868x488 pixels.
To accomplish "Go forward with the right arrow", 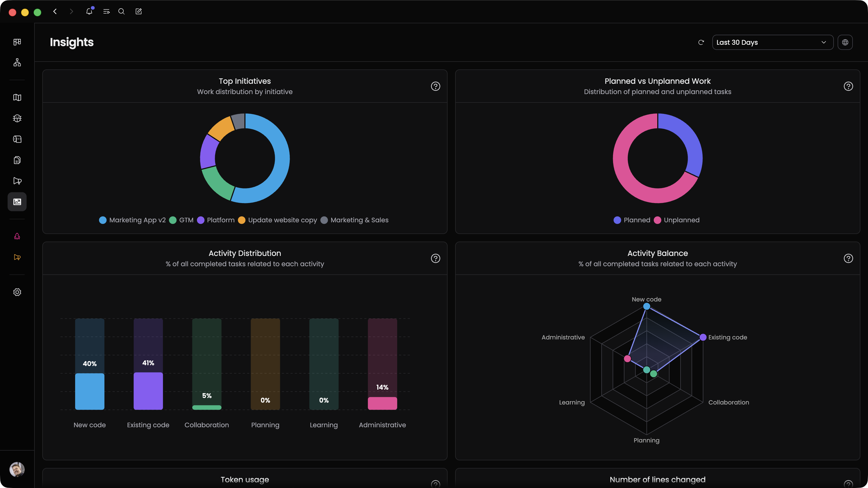I will coord(71,11).
